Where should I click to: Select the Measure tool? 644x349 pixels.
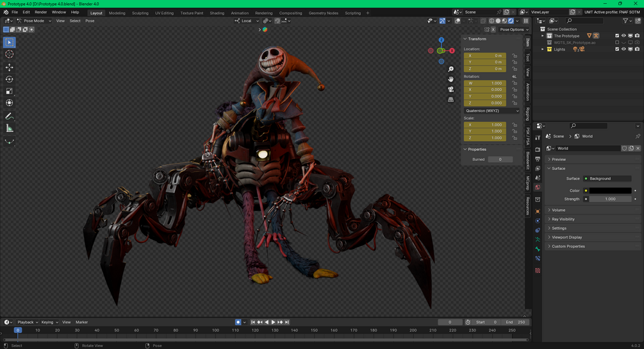pyautogui.click(x=10, y=128)
